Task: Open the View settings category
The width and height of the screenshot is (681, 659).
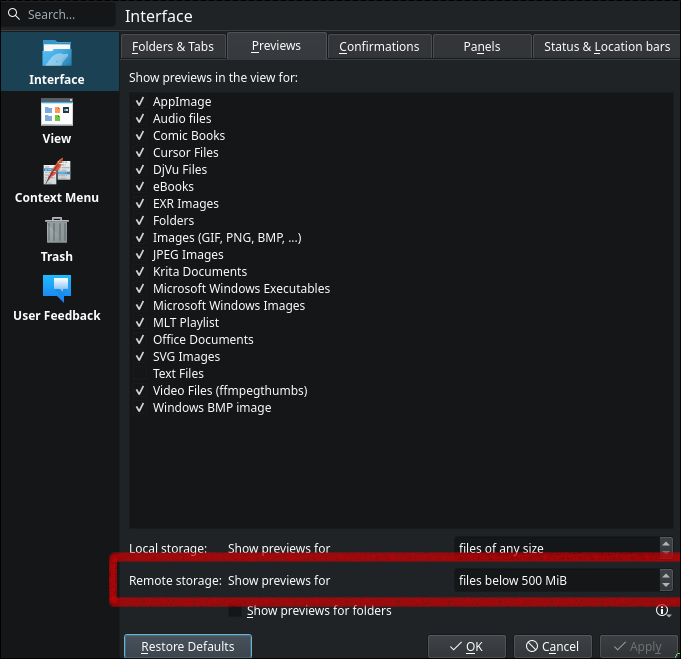Action: coord(57,121)
